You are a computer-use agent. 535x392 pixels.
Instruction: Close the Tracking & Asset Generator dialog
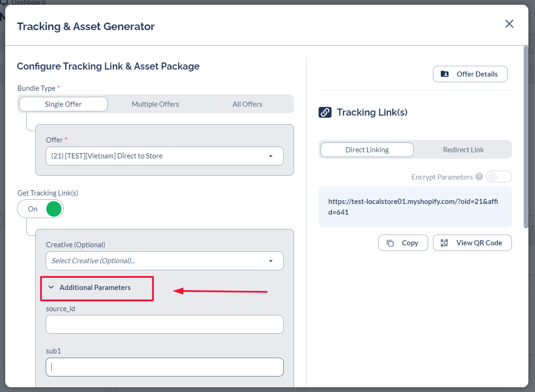click(x=509, y=24)
